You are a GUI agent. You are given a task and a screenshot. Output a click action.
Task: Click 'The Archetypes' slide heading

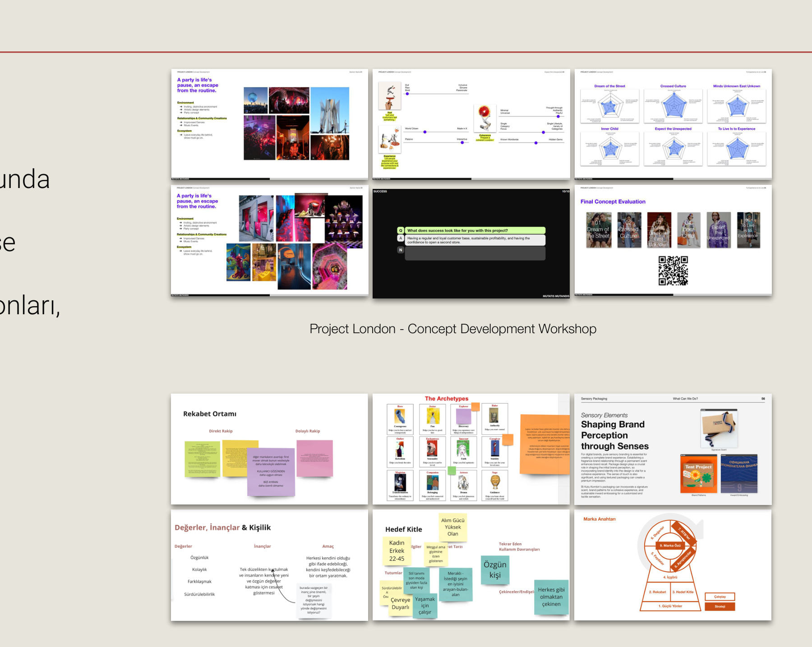tap(446, 399)
